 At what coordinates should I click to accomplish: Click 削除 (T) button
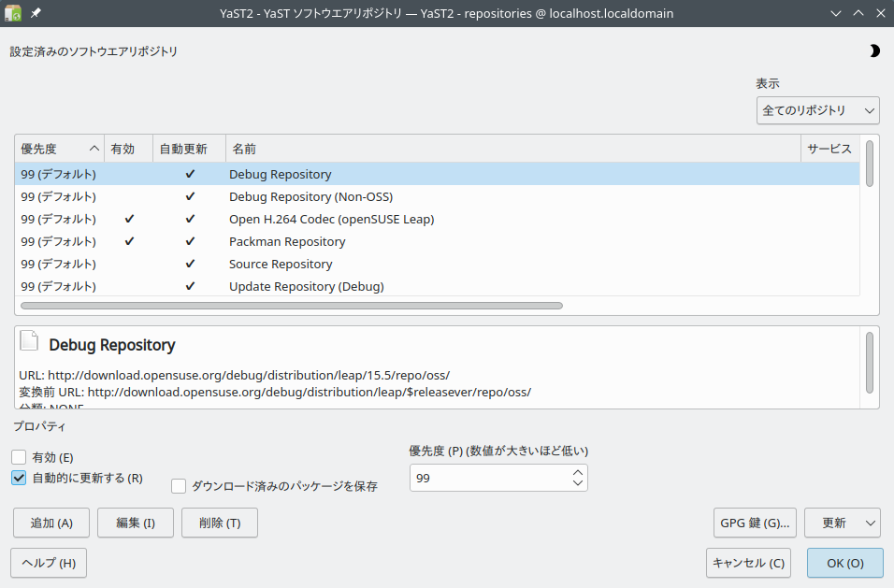220,523
